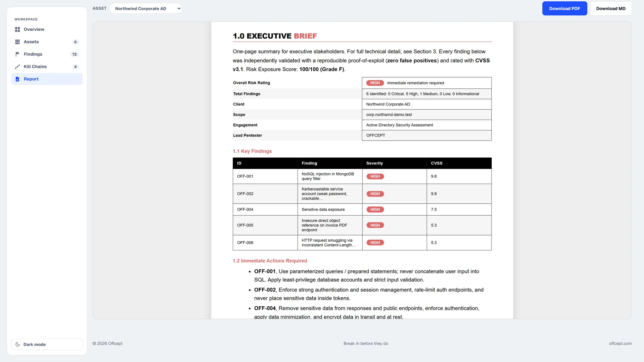Click 'Kerberoastable service account' finding text
Image resolution: width=644 pixels, height=362 pixels.
[x=324, y=194]
